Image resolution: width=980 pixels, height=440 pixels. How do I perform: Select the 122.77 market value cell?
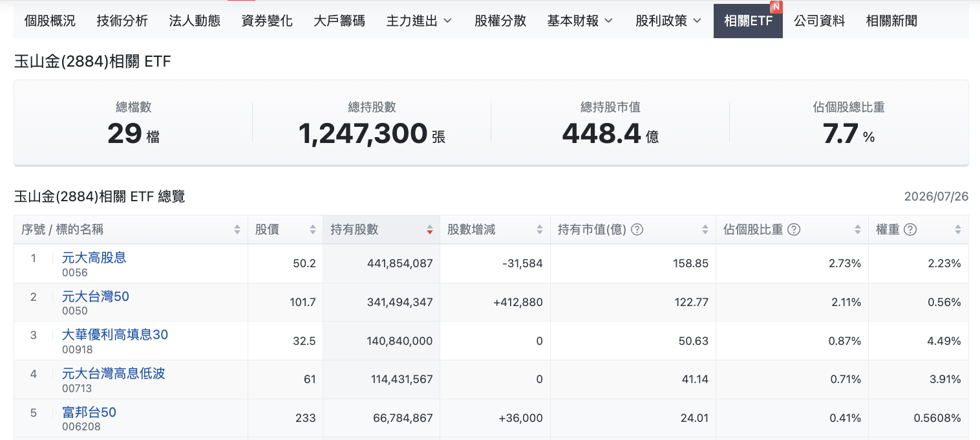click(x=633, y=302)
